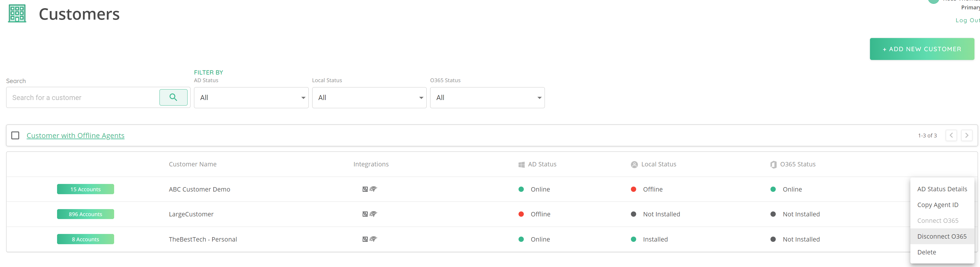Click green AD status dot for TheBestTech - Personal
This screenshot has height=267, width=980.
[521, 239]
